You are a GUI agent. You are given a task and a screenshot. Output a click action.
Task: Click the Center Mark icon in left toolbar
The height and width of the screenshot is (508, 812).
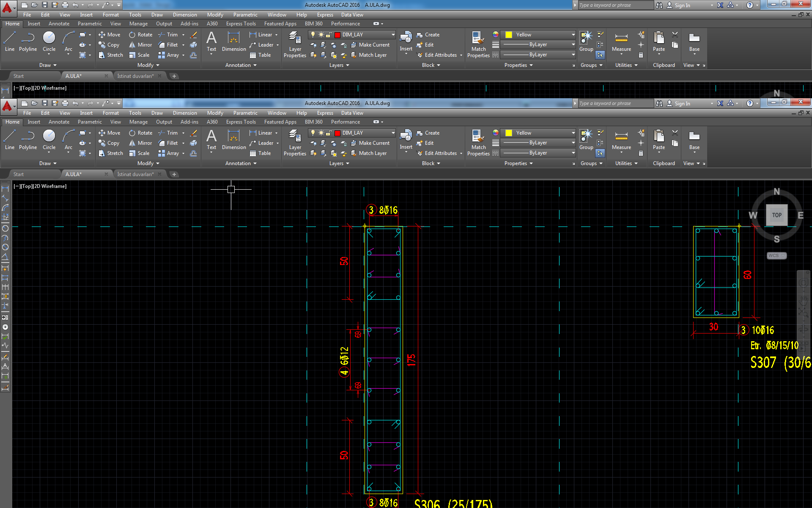pos(5,327)
